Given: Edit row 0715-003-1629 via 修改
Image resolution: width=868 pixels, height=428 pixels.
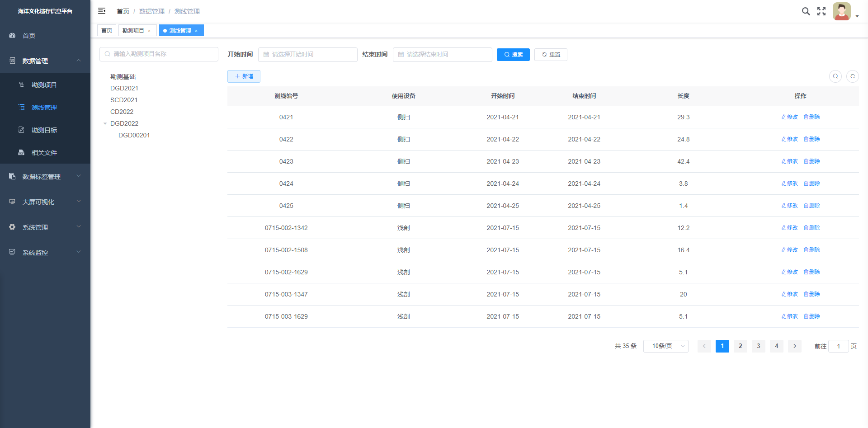Looking at the screenshot, I should [790, 316].
